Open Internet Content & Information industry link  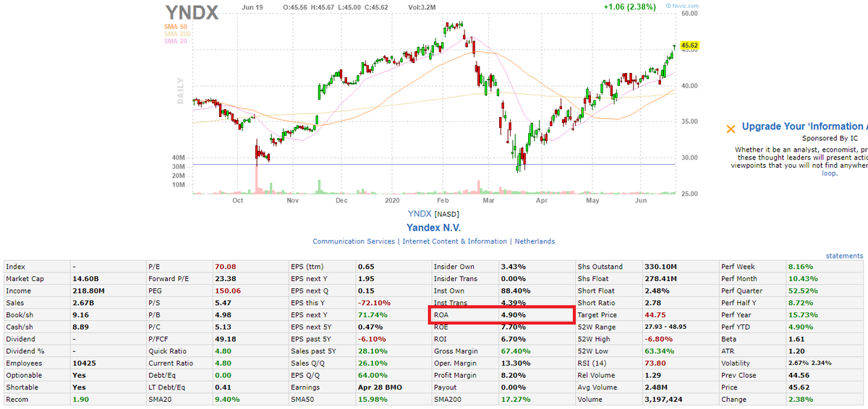[x=455, y=241]
